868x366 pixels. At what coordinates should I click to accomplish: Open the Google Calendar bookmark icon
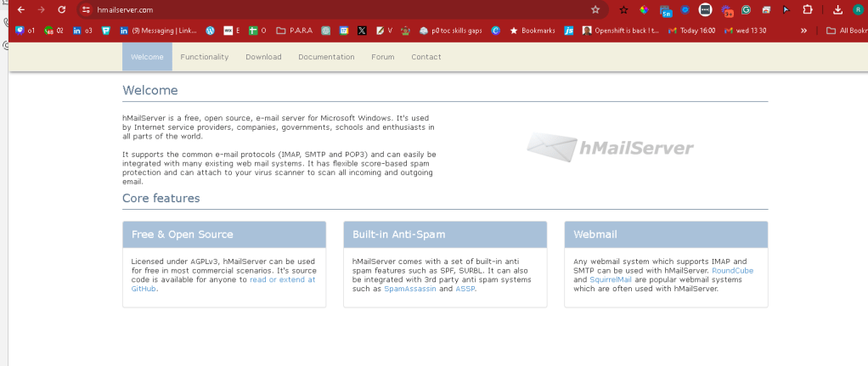coord(344,31)
